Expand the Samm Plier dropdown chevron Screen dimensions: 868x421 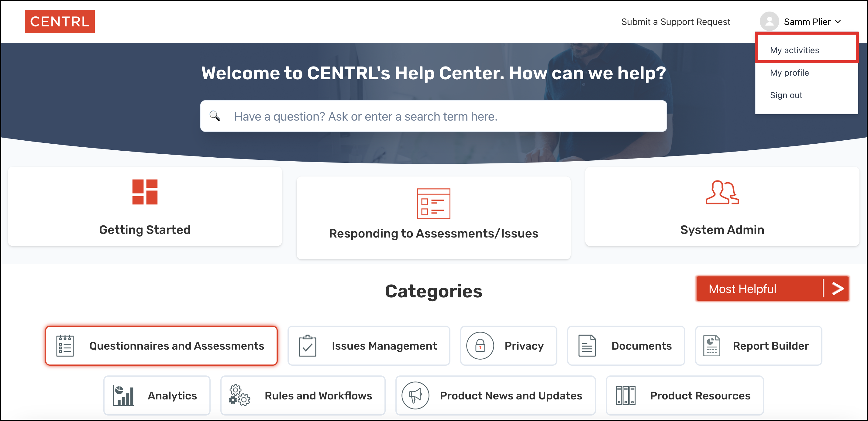click(x=838, y=22)
